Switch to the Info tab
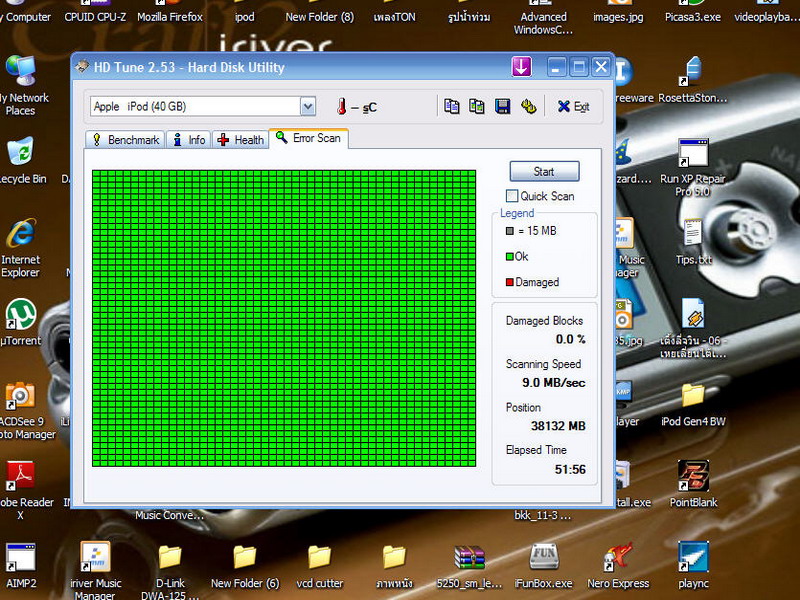The width and height of the screenshot is (800, 600). [189, 140]
